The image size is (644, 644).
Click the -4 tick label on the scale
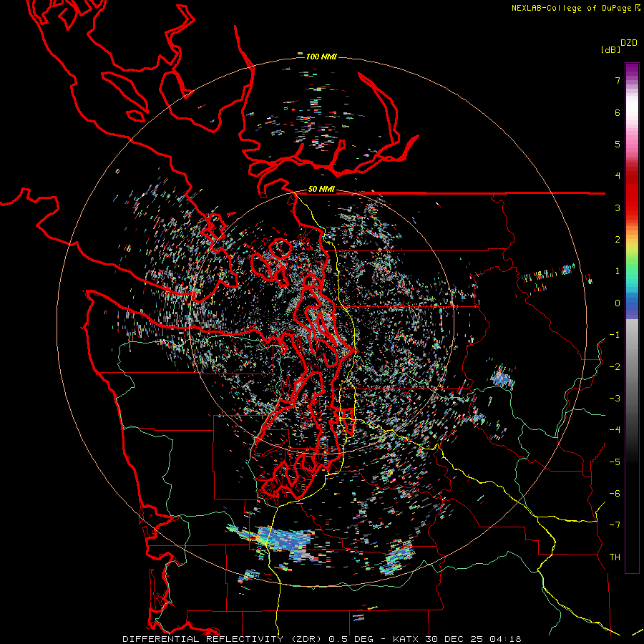pos(615,430)
